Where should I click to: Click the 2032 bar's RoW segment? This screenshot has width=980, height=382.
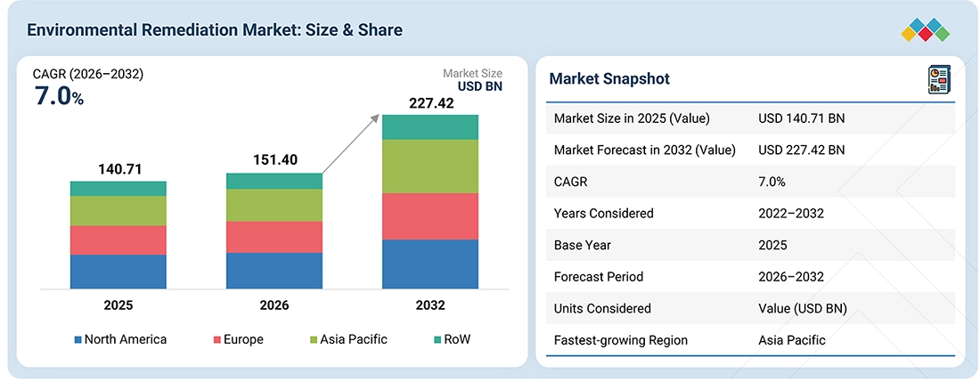point(430,127)
